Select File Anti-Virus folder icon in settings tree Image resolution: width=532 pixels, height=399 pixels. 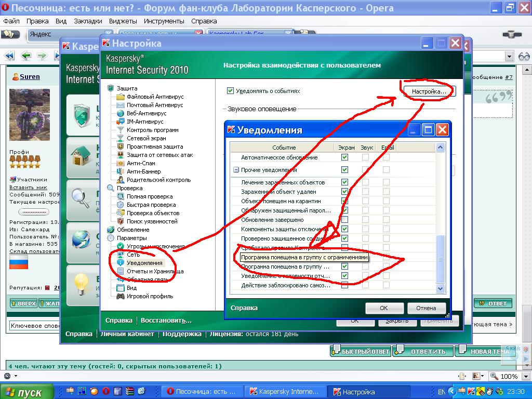121,97
